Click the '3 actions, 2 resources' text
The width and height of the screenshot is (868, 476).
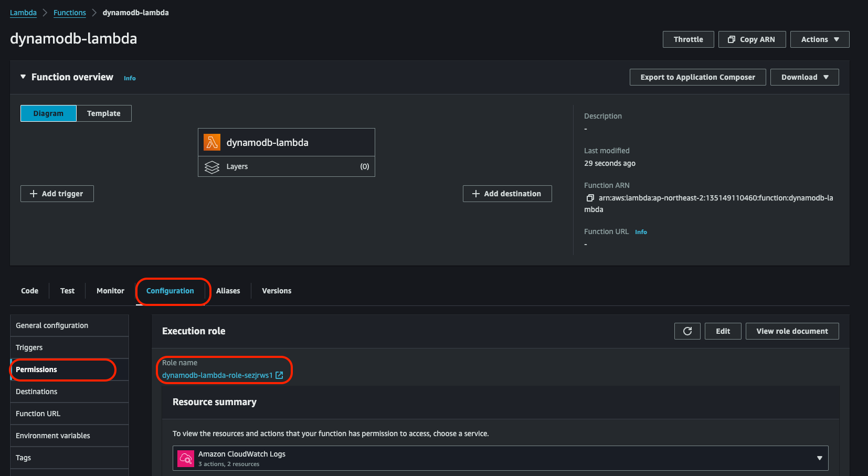tap(229, 464)
